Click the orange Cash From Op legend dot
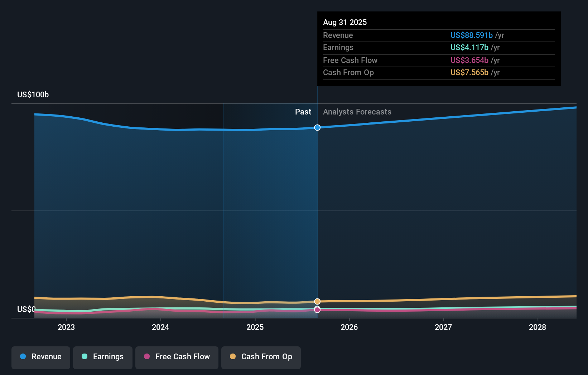Image resolution: width=588 pixels, height=375 pixels. (233, 356)
